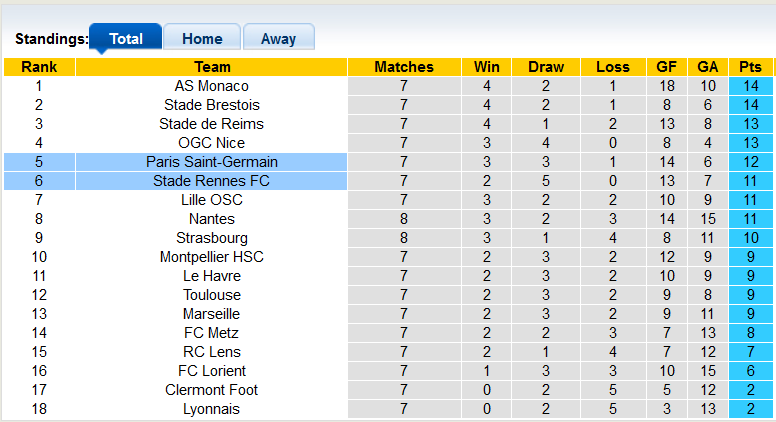Select Stade Rennes FC row
The width and height of the screenshot is (776, 422).
coord(212,181)
